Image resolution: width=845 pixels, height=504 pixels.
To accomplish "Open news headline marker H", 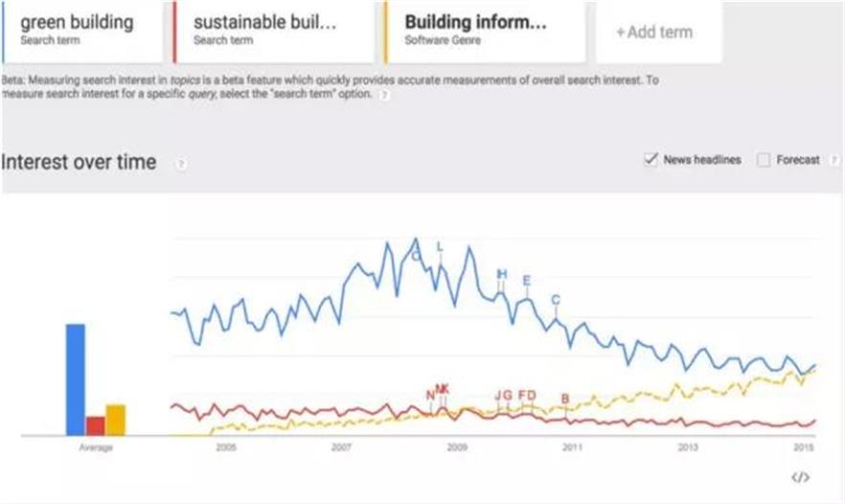I will (501, 274).
